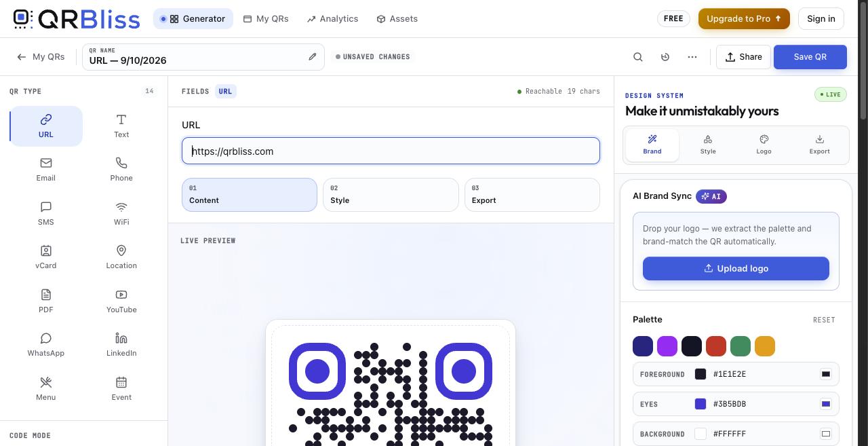Select the Event QR type

pos(121,389)
